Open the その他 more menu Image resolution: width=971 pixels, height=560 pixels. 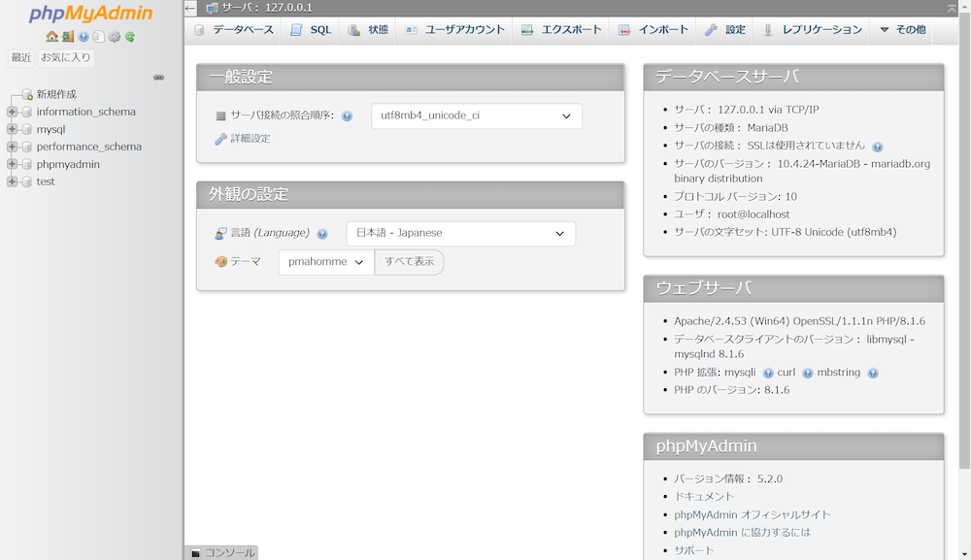click(903, 30)
